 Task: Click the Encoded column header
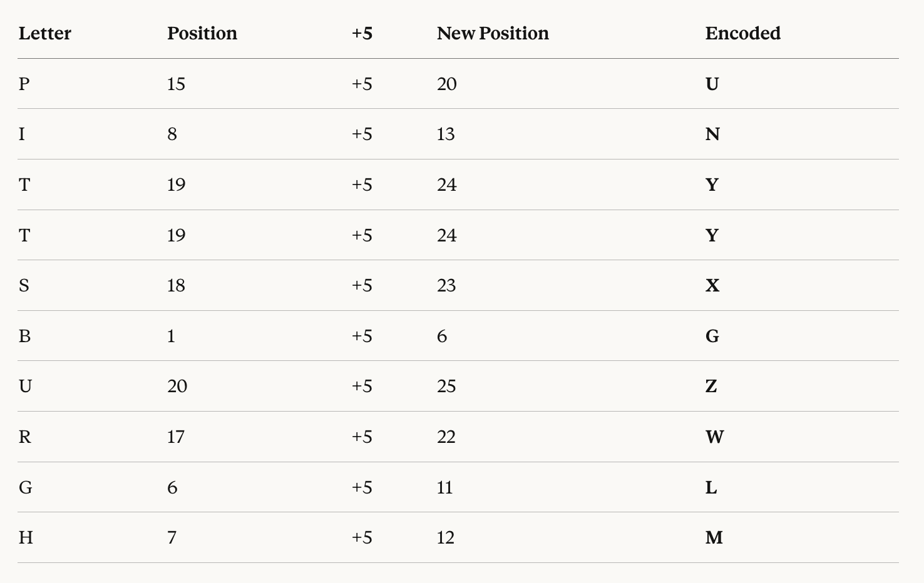point(742,33)
